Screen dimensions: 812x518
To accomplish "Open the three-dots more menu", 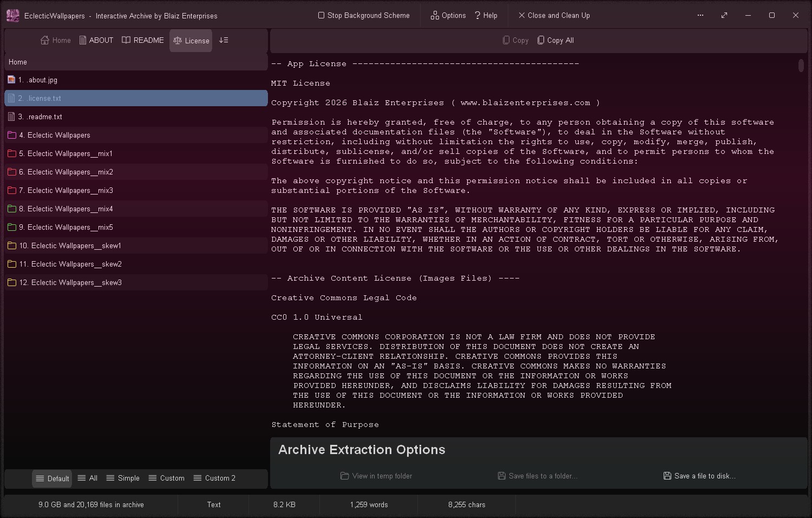I will (x=700, y=15).
